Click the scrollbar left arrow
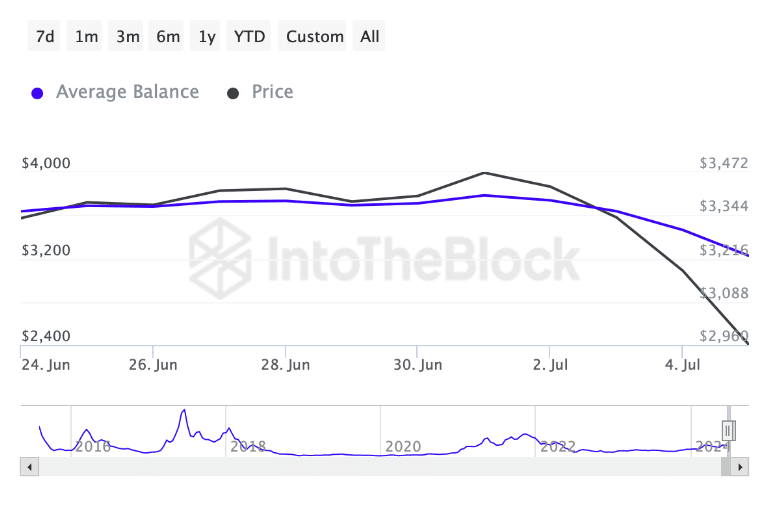The image size is (773, 507). [29, 467]
